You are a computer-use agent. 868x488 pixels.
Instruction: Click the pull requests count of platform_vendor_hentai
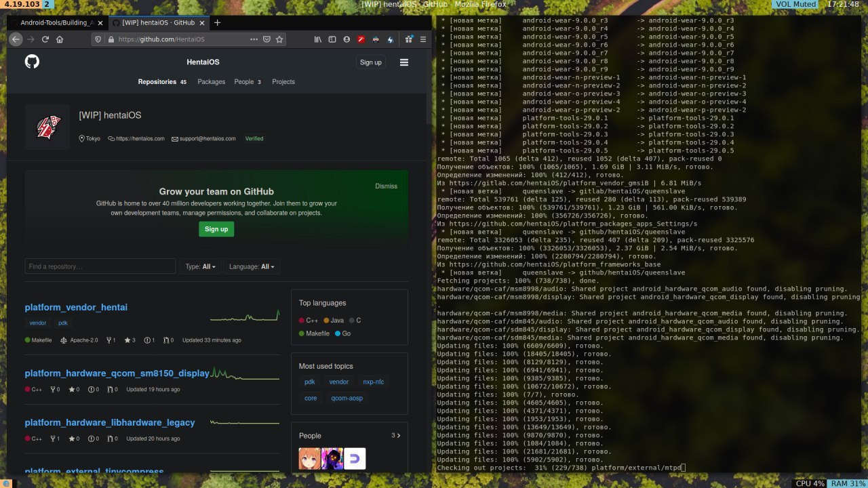[168, 340]
